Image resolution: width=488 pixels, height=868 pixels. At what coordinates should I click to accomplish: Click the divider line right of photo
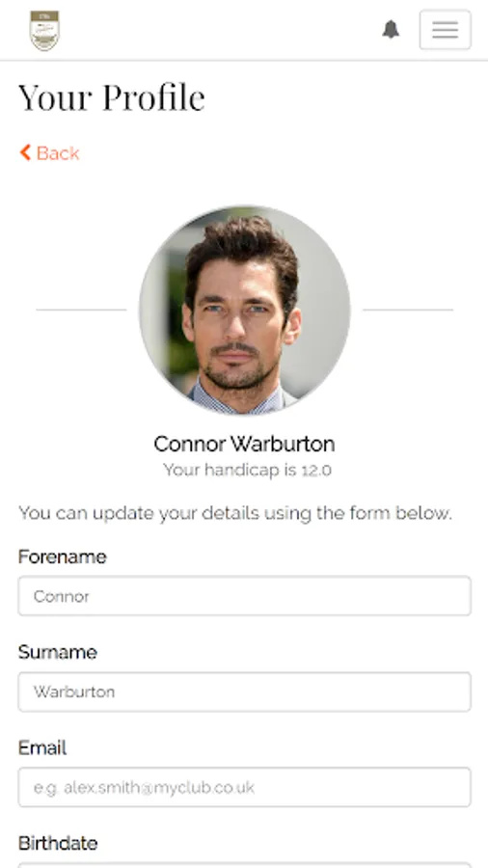click(408, 310)
